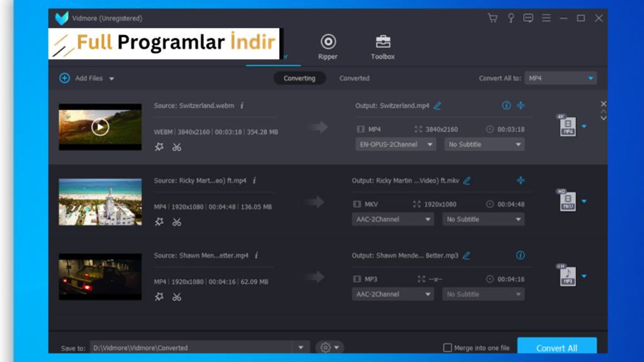
Task: View output info for Switzerland.mp4
Action: (x=506, y=106)
